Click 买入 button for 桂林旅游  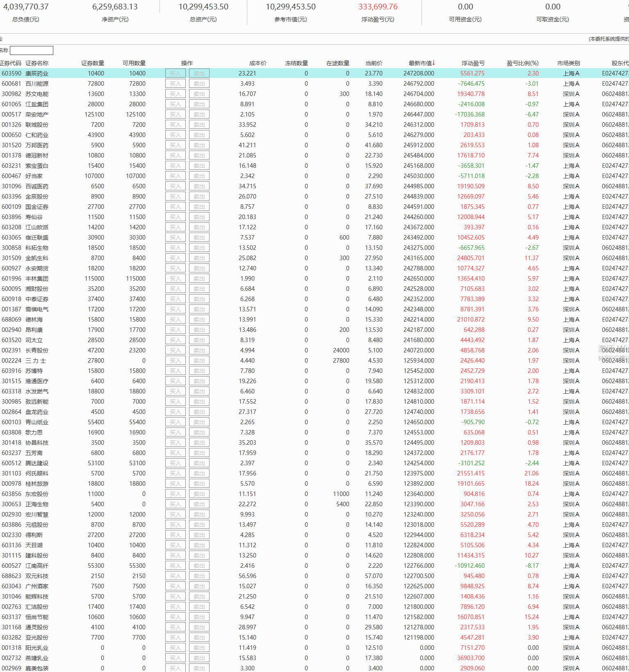point(175,484)
